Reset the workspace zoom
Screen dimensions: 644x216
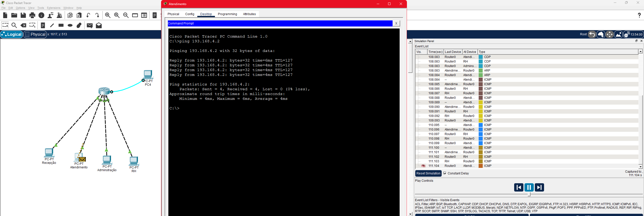[x=117, y=15]
